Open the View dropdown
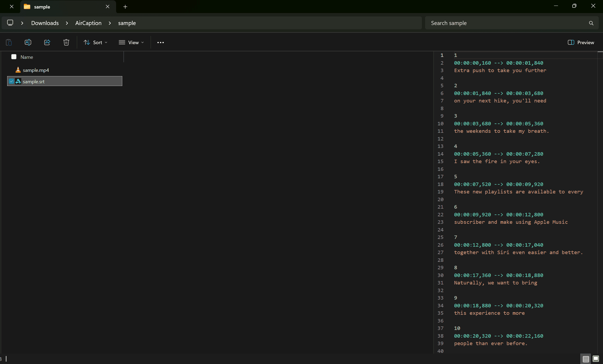603x364 pixels. point(131,42)
